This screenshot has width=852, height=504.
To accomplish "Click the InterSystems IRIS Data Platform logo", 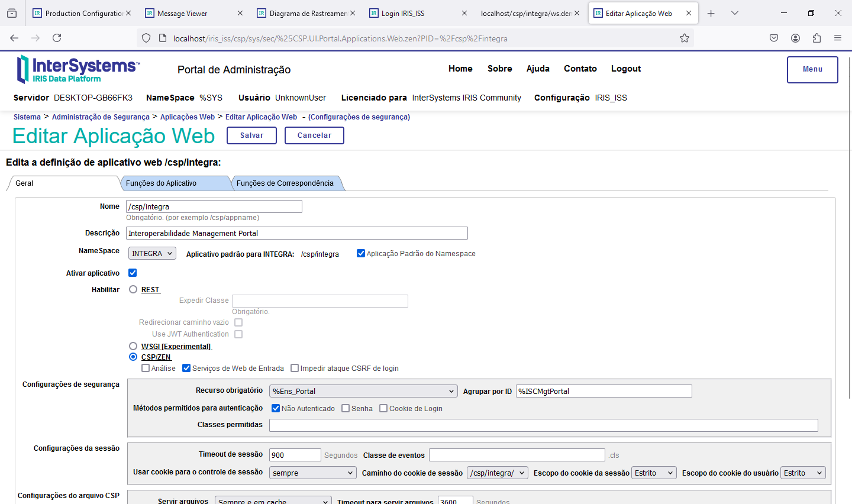I will pos(79,69).
